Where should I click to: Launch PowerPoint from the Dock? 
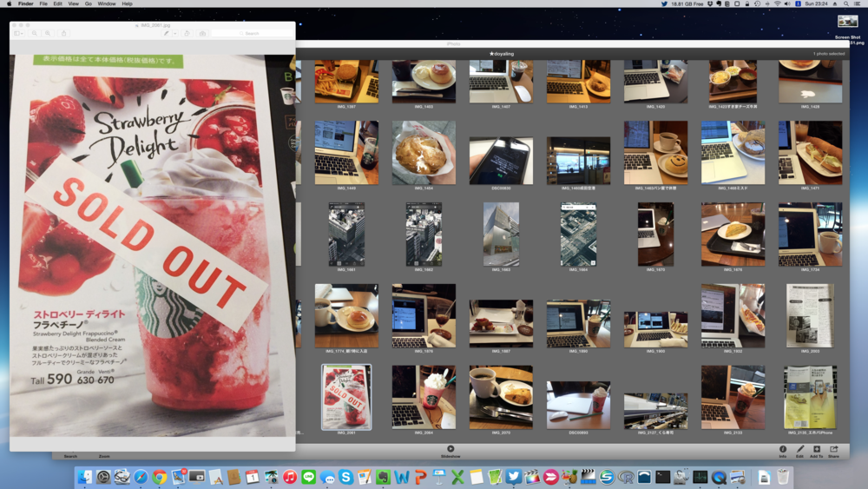pos(420,477)
